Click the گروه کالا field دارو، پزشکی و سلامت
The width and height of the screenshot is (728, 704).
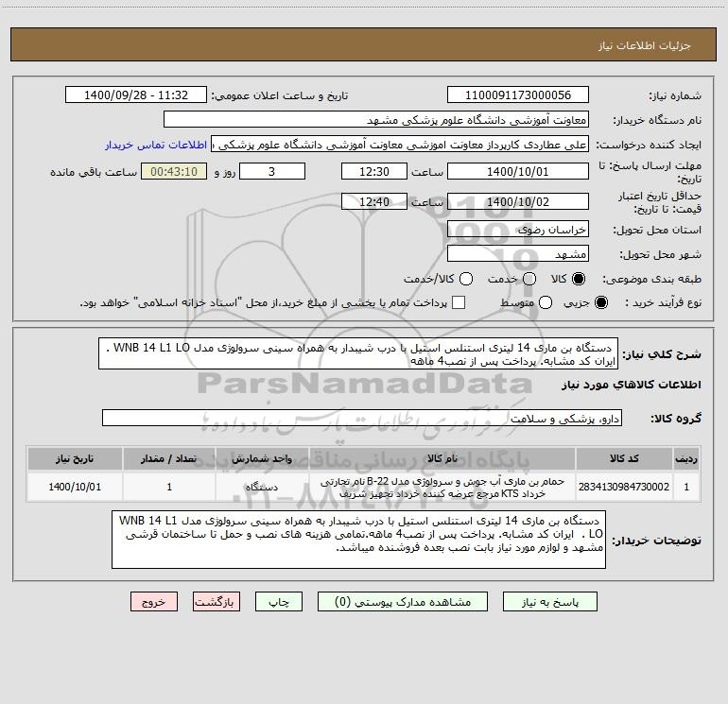(x=362, y=418)
